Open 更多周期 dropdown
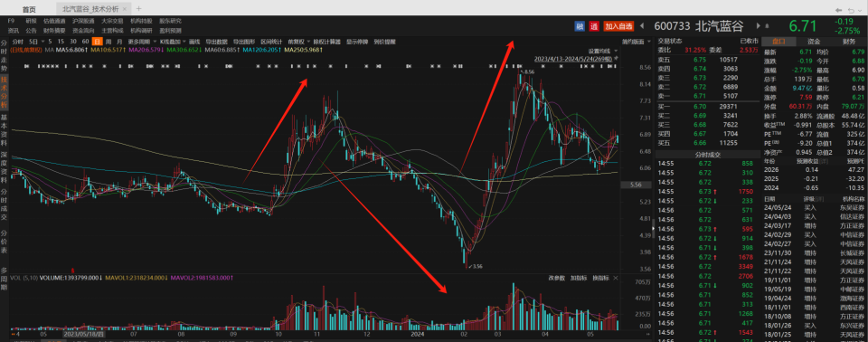The image size is (868, 342). 141,42
